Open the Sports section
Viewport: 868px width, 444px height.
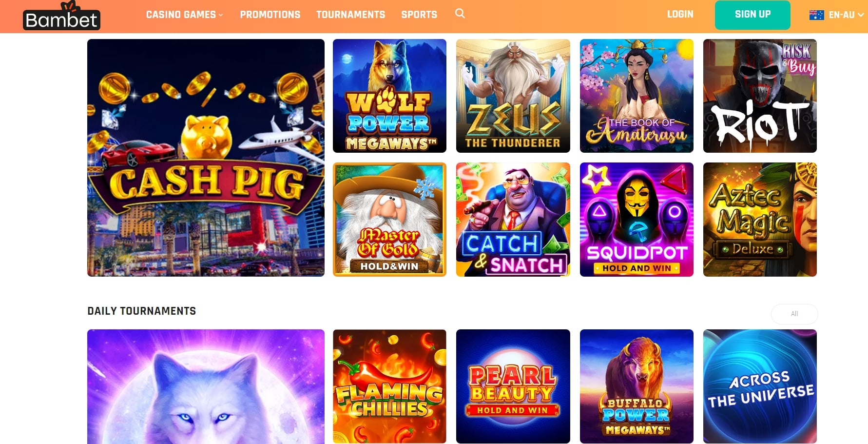[419, 15]
